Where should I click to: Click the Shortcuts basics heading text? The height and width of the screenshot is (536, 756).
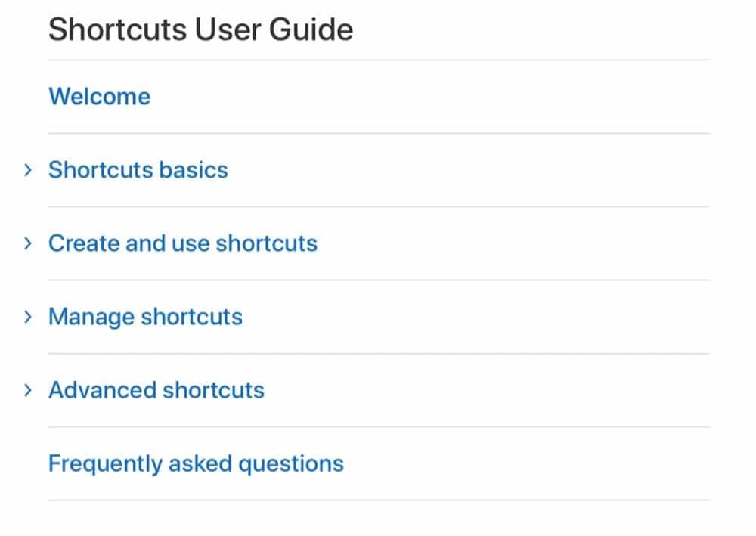[138, 169]
